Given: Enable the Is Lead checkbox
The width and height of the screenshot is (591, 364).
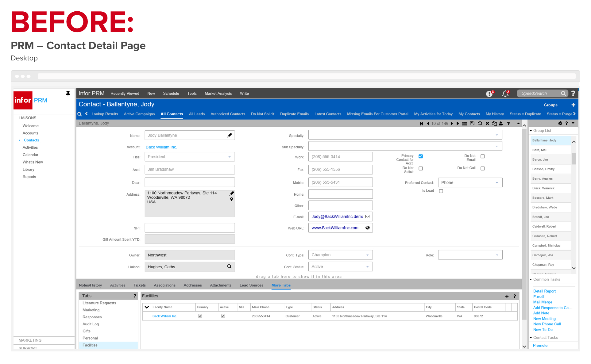Looking at the screenshot, I should point(441,191).
